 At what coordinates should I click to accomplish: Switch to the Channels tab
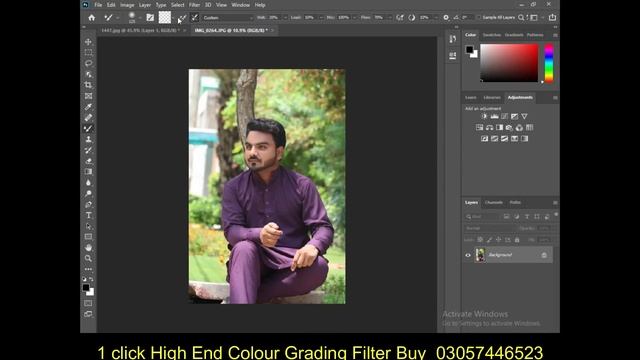coord(493,202)
